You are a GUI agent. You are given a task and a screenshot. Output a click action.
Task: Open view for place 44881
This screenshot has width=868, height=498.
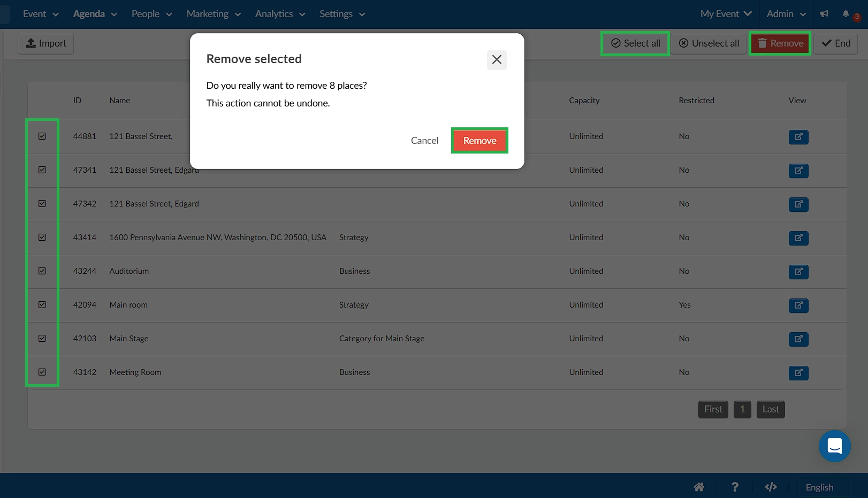(798, 137)
